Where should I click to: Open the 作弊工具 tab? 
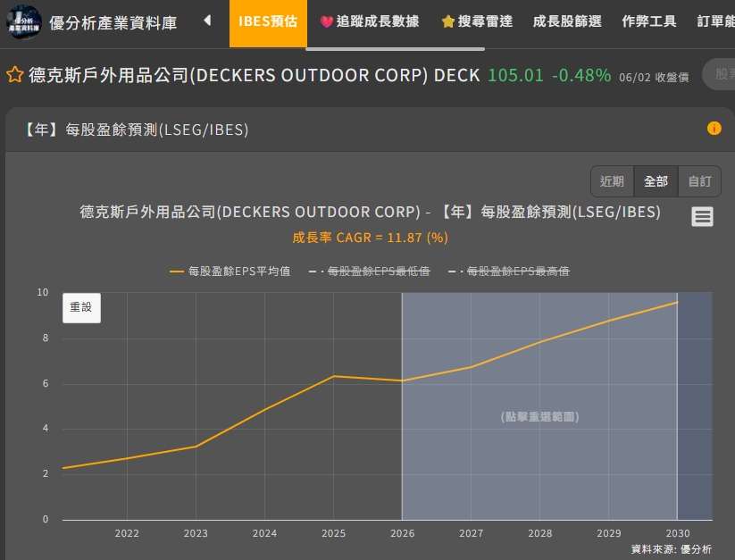(x=648, y=21)
